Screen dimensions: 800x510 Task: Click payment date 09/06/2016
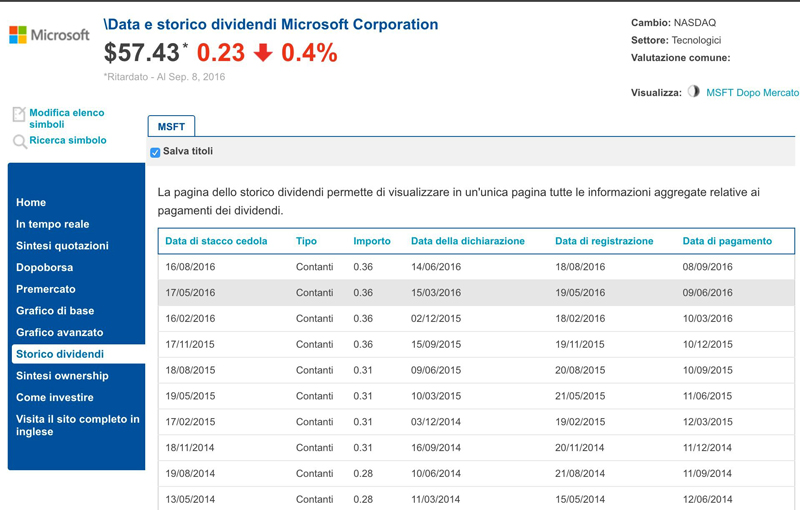[708, 293]
